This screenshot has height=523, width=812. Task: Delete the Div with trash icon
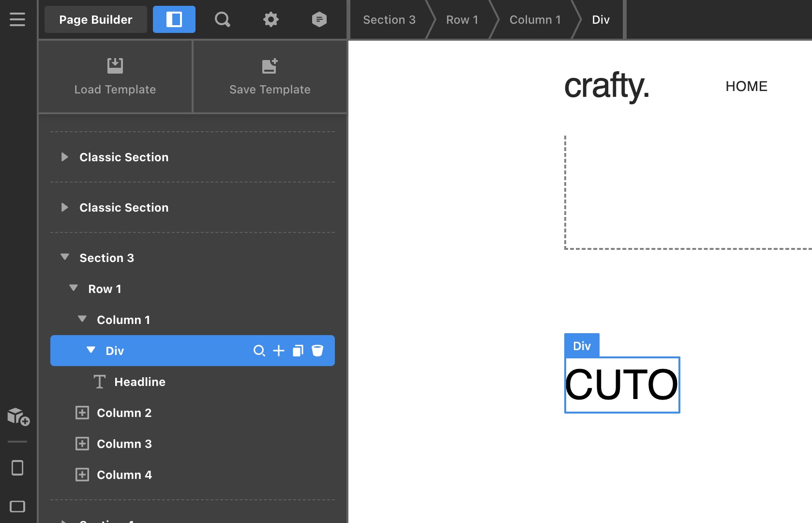pos(317,351)
